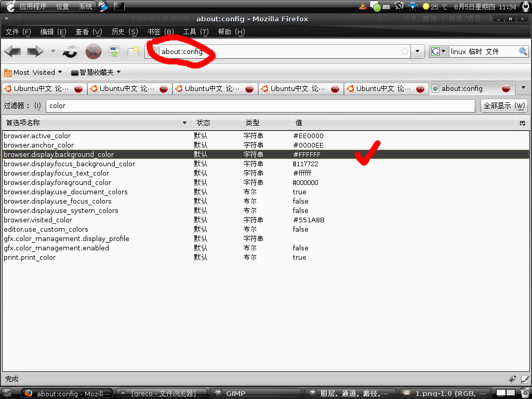Open the 工具 (T) menu

click(196, 32)
